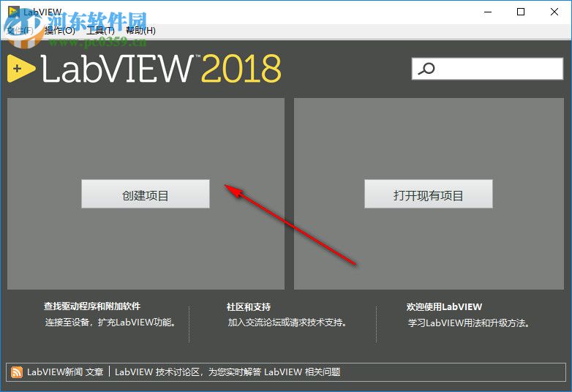The height and width of the screenshot is (392, 572).
Task: Open the 帮助(H) menu
Action: pyautogui.click(x=140, y=30)
